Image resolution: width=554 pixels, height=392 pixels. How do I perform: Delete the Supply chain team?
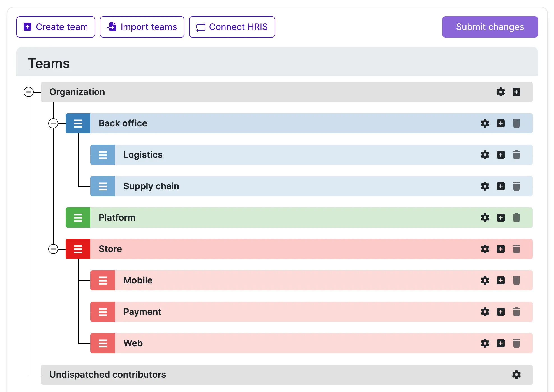pyautogui.click(x=516, y=186)
